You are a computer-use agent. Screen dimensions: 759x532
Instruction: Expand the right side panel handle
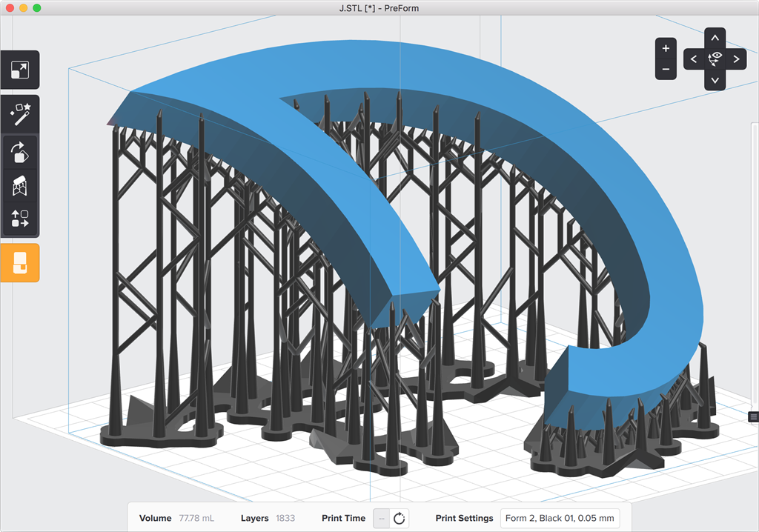click(754, 417)
